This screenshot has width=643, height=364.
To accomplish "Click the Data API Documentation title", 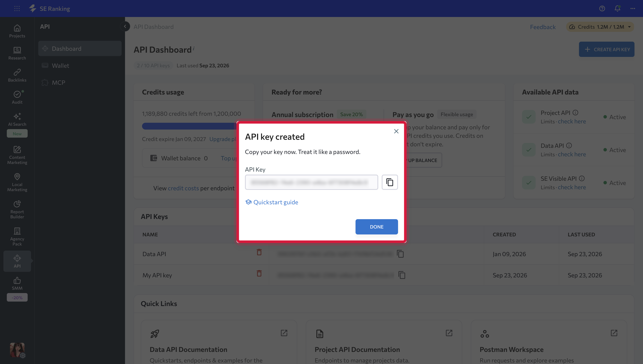I will (188, 350).
